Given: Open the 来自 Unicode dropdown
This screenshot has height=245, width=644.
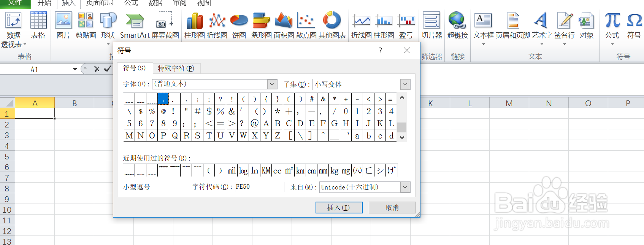Looking at the screenshot, I should tap(405, 187).
